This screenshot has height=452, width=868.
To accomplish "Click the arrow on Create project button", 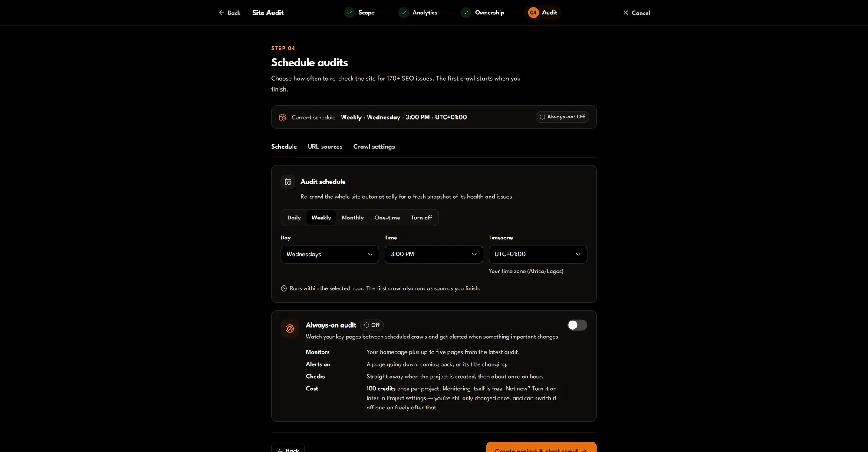I will [584, 450].
